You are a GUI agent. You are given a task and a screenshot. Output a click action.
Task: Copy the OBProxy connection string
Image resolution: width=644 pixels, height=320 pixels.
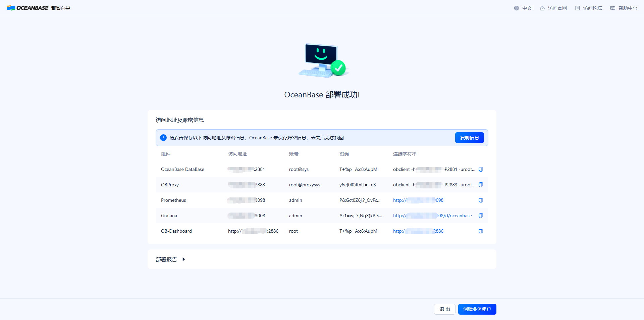coord(480,185)
